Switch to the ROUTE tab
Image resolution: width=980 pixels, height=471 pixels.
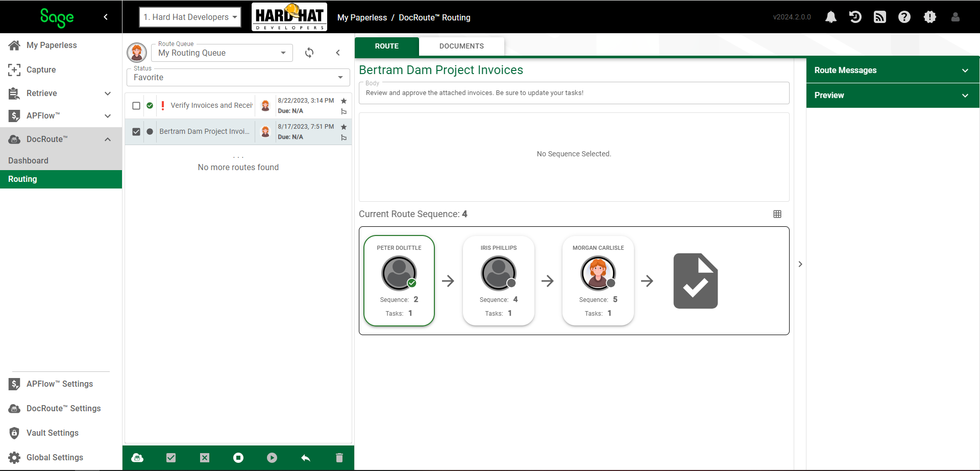click(x=387, y=46)
